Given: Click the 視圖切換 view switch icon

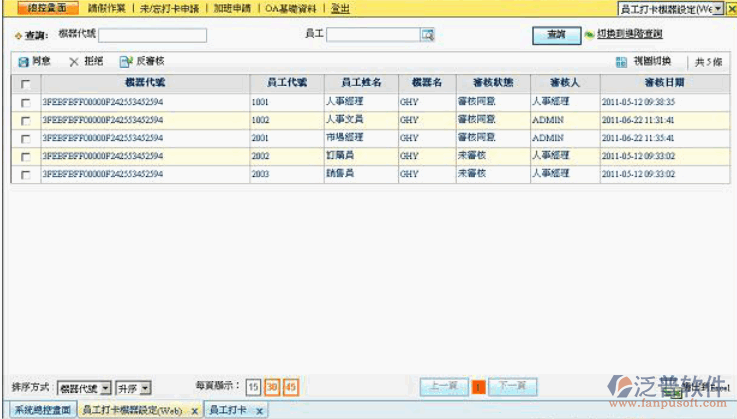Looking at the screenshot, I should tap(621, 62).
